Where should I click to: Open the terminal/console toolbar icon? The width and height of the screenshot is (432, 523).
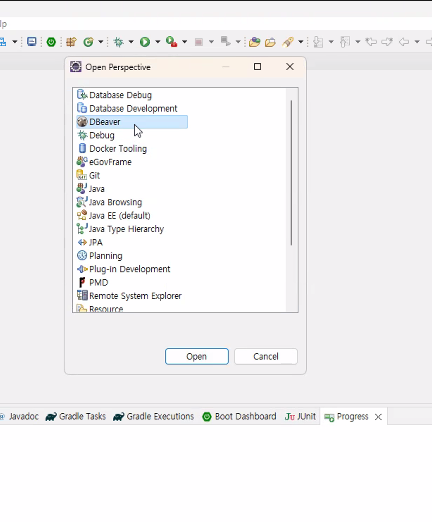pyautogui.click(x=32, y=42)
